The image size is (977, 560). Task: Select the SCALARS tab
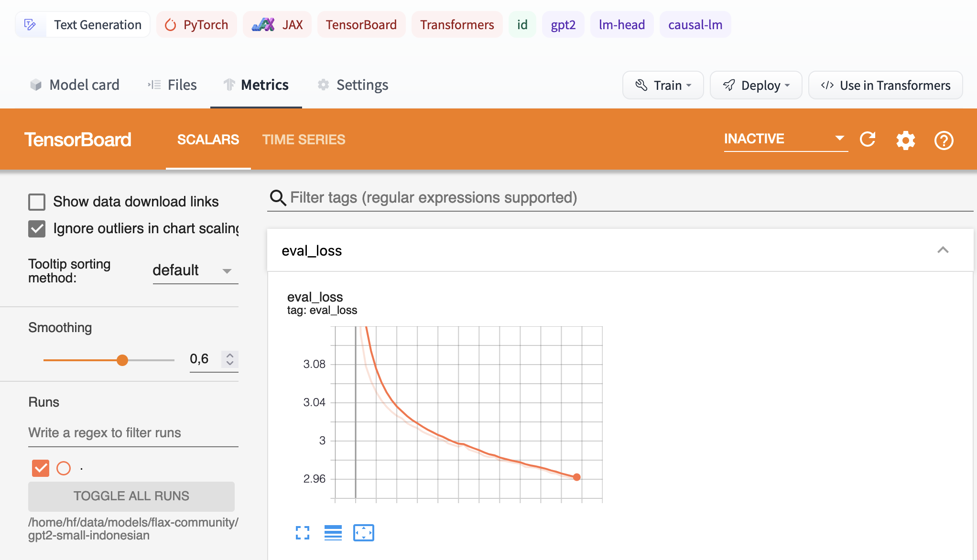[208, 140]
